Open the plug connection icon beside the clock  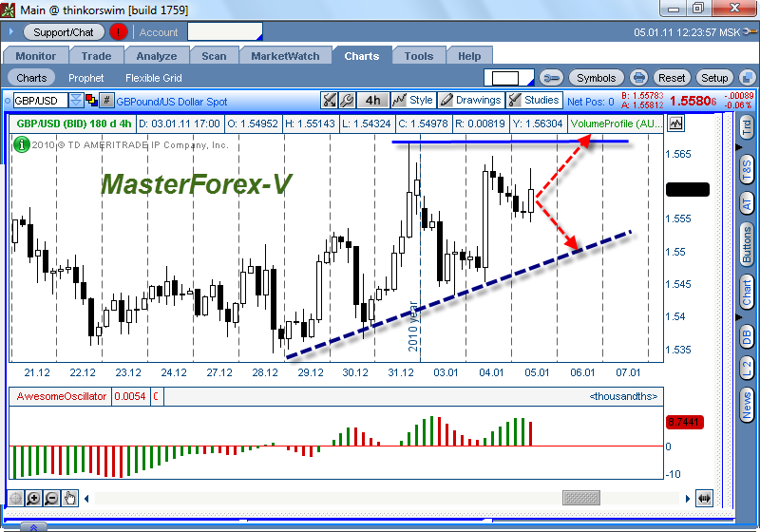750,31
